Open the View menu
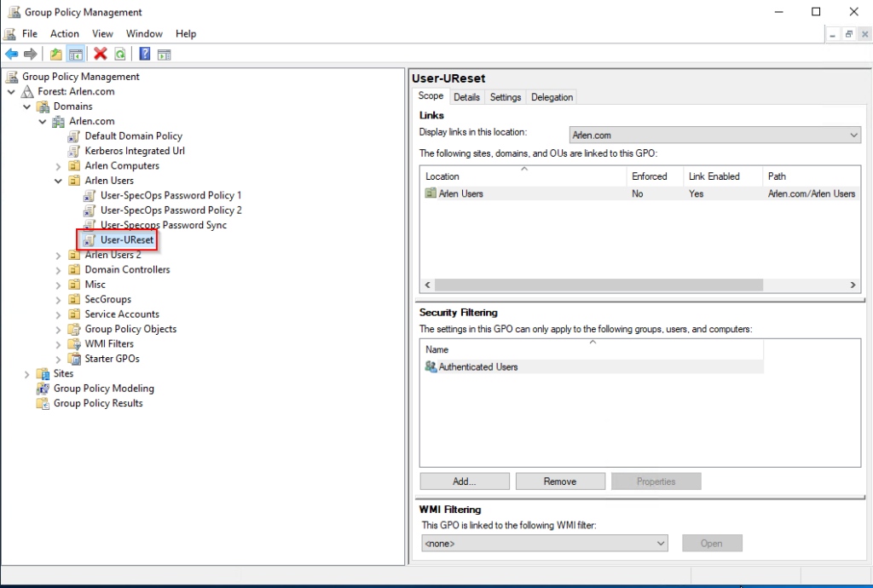873x588 pixels. click(x=102, y=34)
